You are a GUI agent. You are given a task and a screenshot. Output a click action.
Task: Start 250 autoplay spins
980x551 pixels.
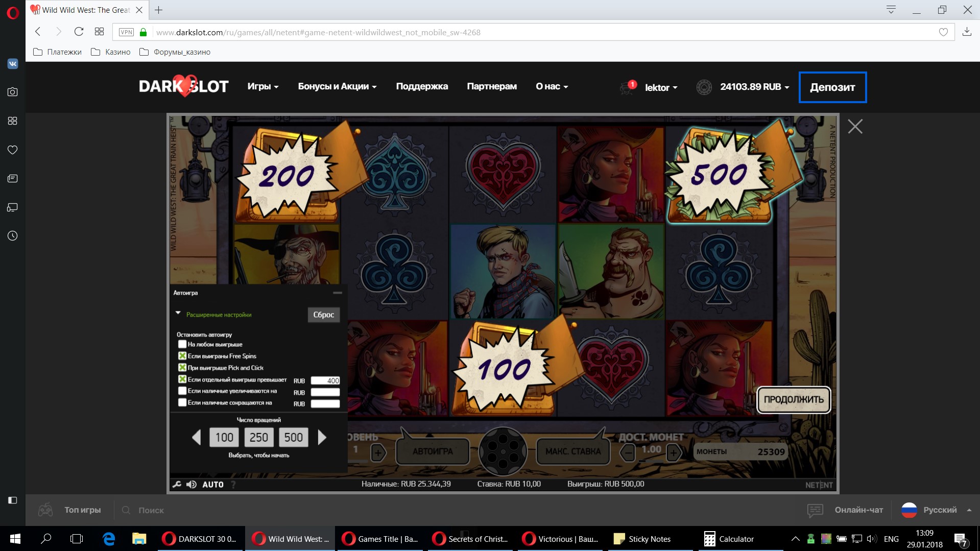point(259,438)
